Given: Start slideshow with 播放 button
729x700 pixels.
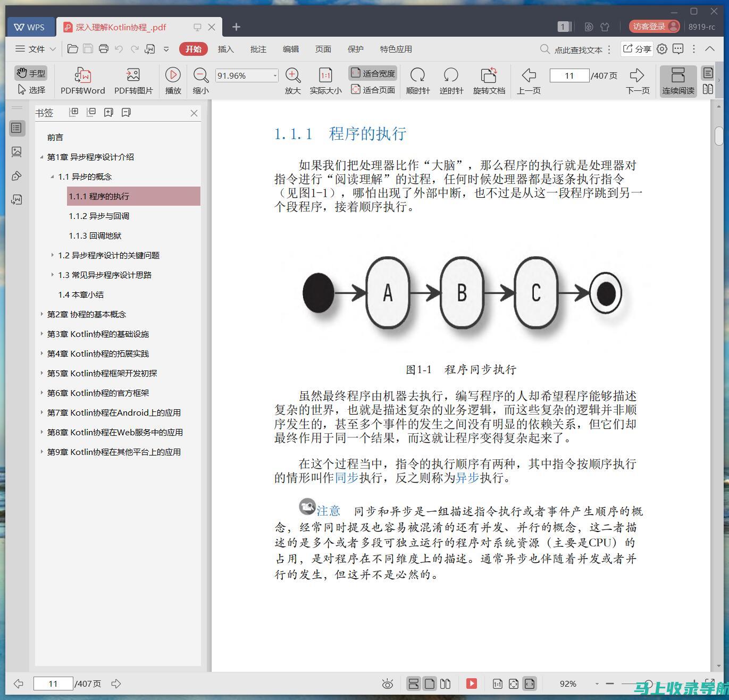Looking at the screenshot, I should 173,81.
